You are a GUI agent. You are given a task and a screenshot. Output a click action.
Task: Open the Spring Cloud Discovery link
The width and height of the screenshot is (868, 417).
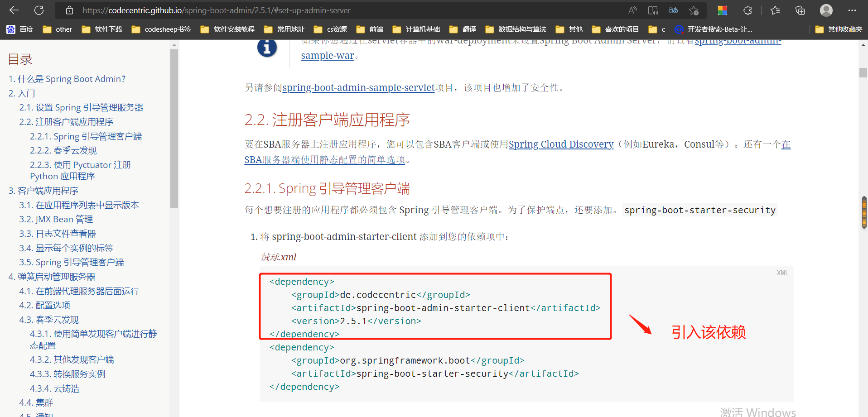[561, 144]
